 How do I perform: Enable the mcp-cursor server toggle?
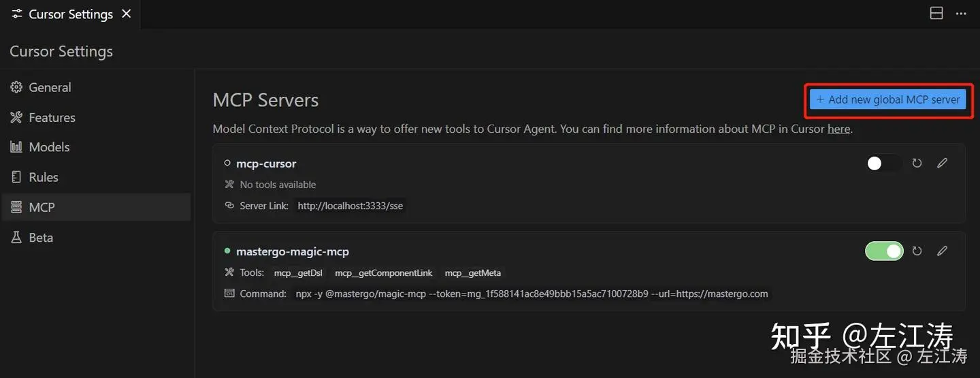tap(883, 163)
